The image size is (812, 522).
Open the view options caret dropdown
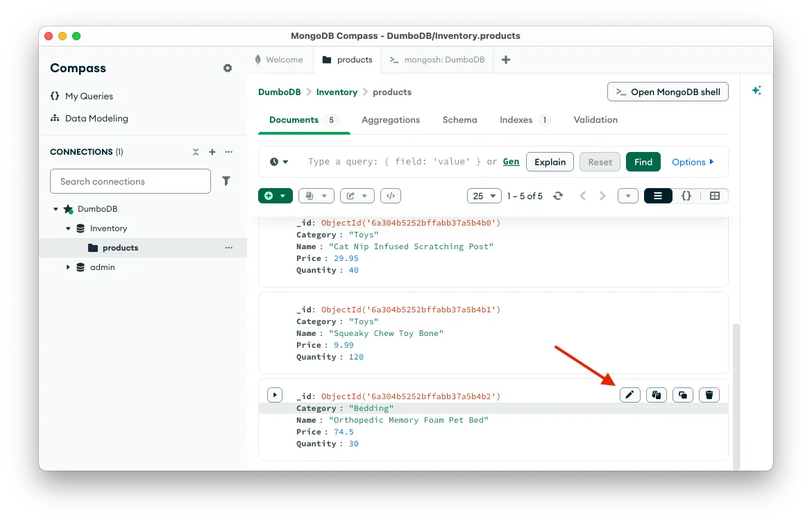click(628, 196)
